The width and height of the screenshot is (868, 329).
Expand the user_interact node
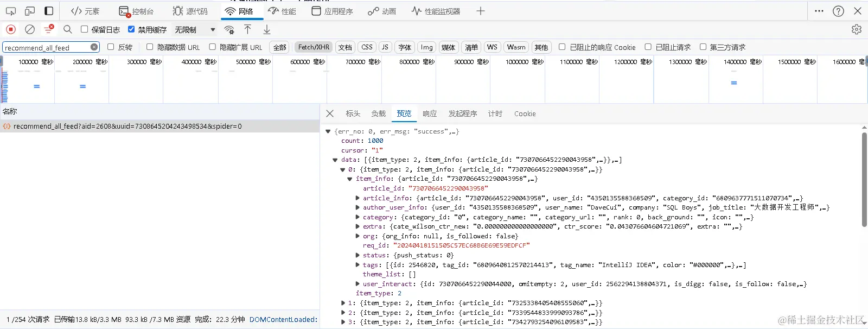(358, 284)
